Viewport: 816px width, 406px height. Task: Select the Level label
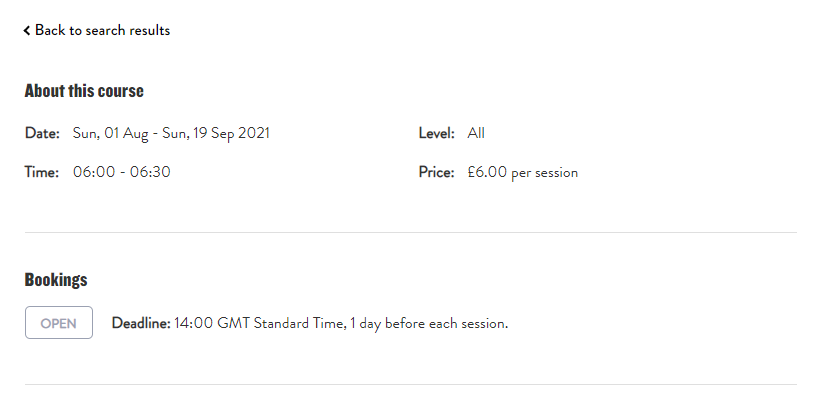click(x=437, y=133)
